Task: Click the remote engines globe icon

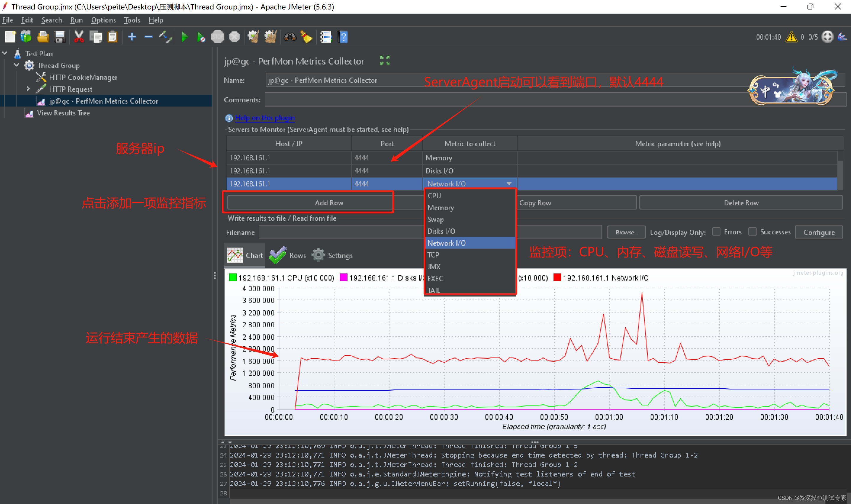Action: click(827, 37)
